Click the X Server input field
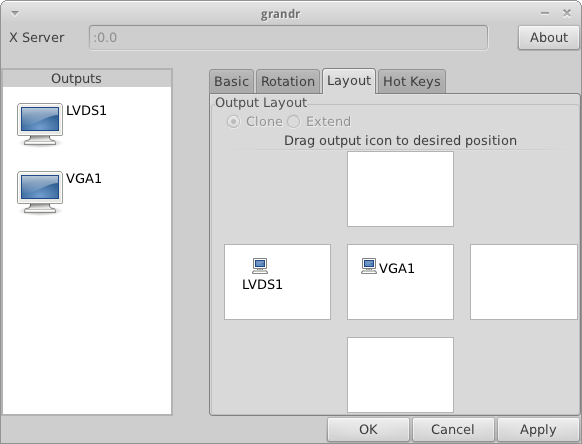The image size is (582, 444). pos(288,37)
